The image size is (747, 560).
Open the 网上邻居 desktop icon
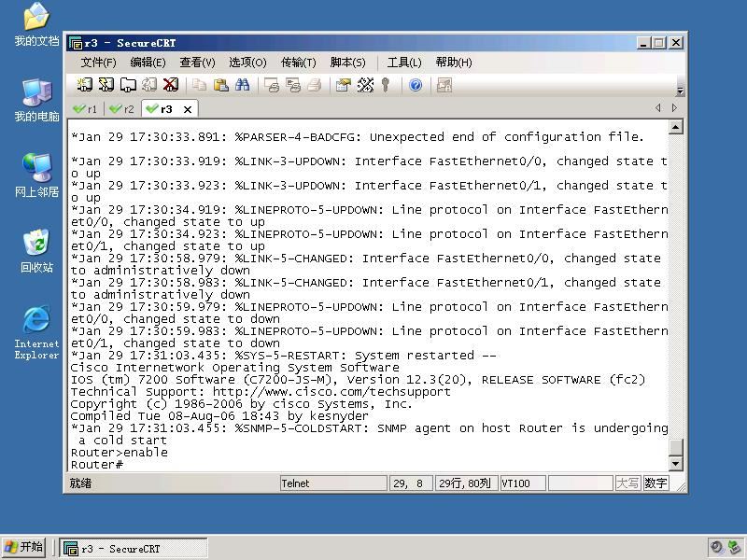pos(36,175)
